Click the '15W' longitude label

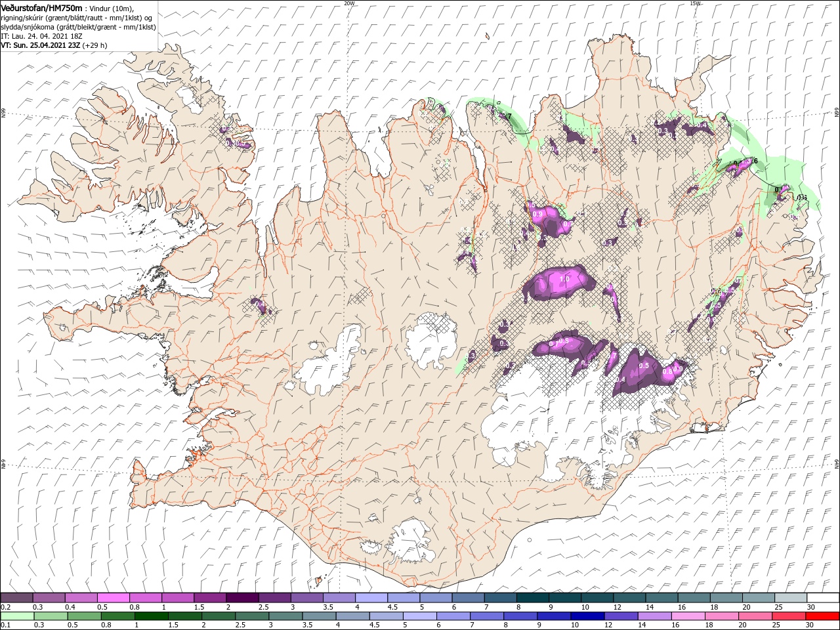point(695,3)
